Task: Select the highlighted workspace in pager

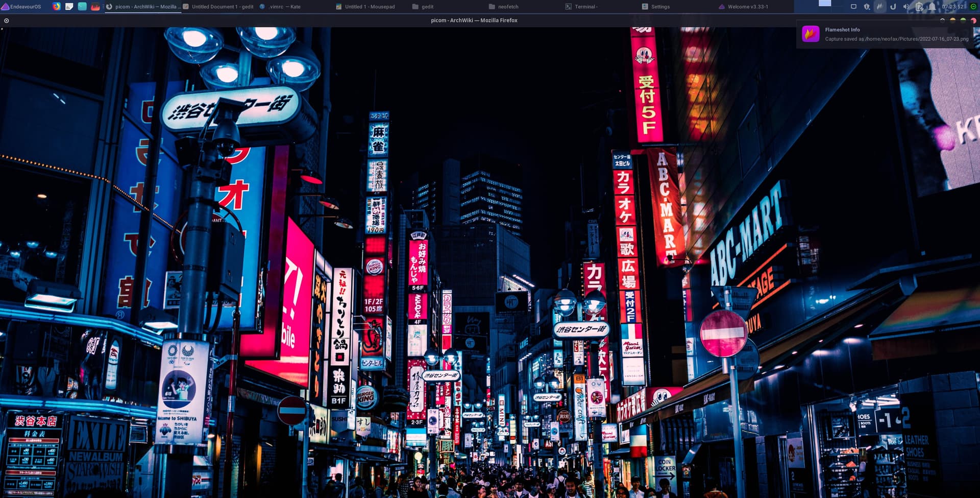Action: pos(825,3)
